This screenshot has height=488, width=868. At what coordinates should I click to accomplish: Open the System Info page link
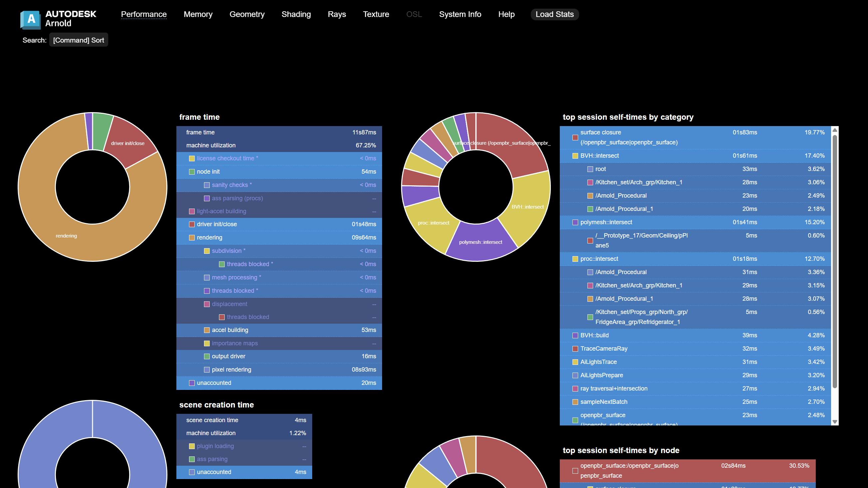pos(460,14)
